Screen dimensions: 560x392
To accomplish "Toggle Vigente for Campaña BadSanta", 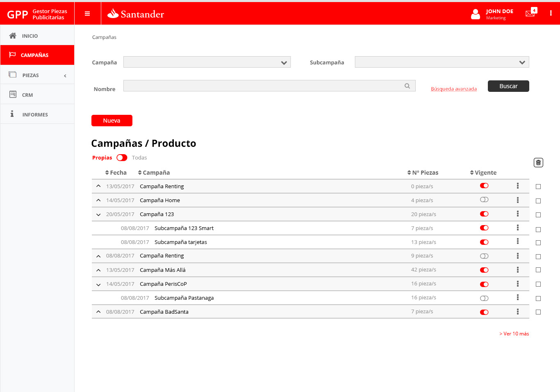I will pos(484,312).
